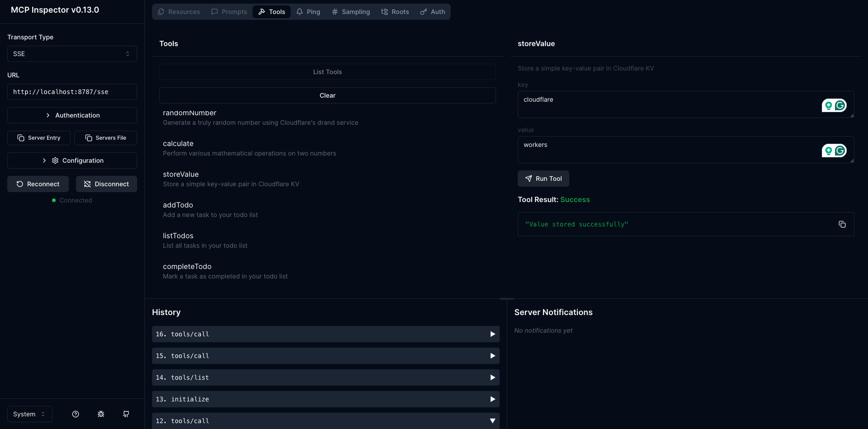The image size is (868, 429).
Task: Select the addTodo tool
Action: 328,210
